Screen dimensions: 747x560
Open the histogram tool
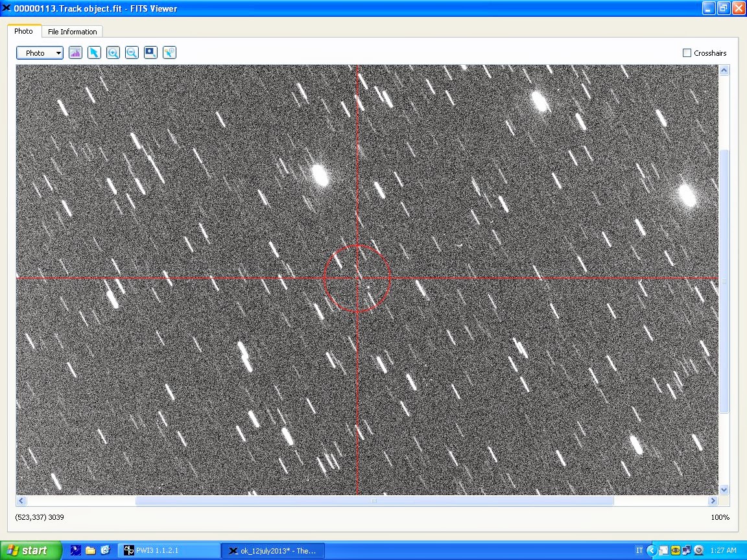(x=75, y=53)
